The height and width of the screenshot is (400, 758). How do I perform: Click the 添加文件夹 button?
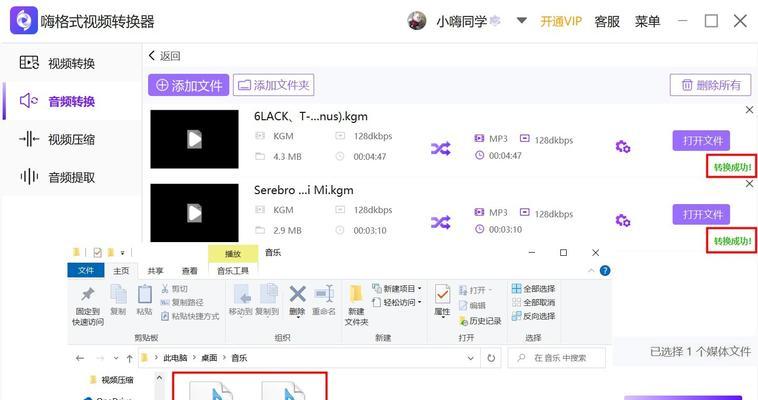coord(274,85)
